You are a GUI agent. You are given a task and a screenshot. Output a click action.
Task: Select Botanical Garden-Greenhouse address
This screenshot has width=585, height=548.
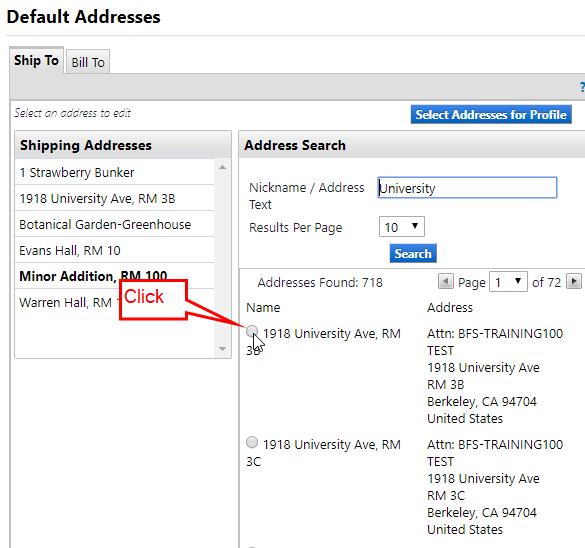click(x=115, y=224)
